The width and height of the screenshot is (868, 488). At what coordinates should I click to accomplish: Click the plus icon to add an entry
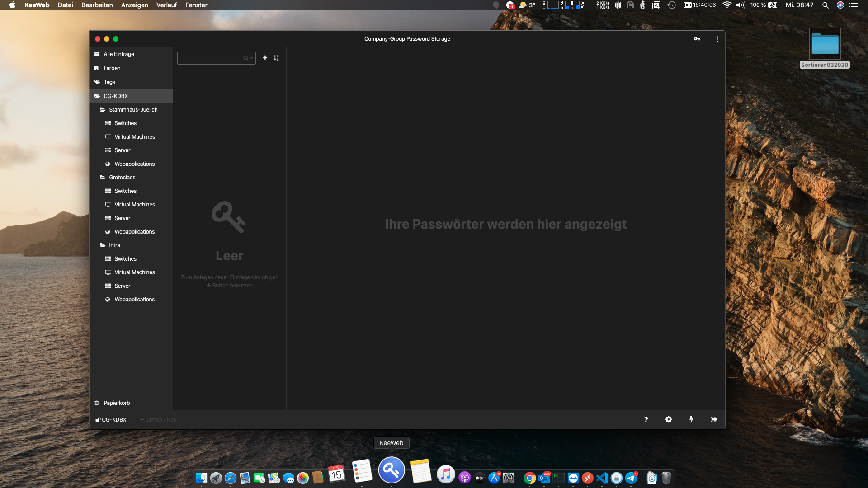click(x=265, y=58)
